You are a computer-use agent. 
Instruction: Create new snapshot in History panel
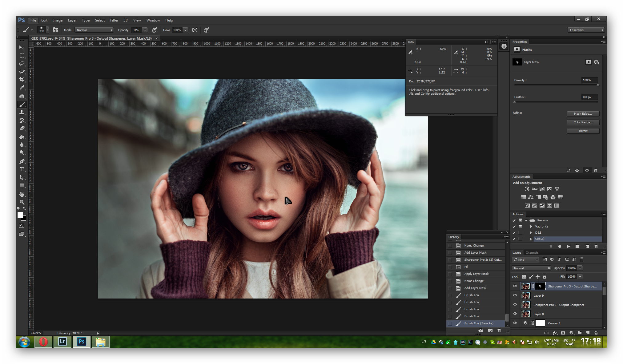point(490,330)
